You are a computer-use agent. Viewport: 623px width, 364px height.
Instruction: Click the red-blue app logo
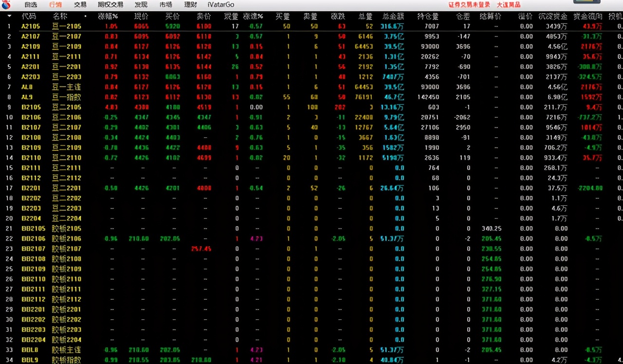(x=6, y=4)
